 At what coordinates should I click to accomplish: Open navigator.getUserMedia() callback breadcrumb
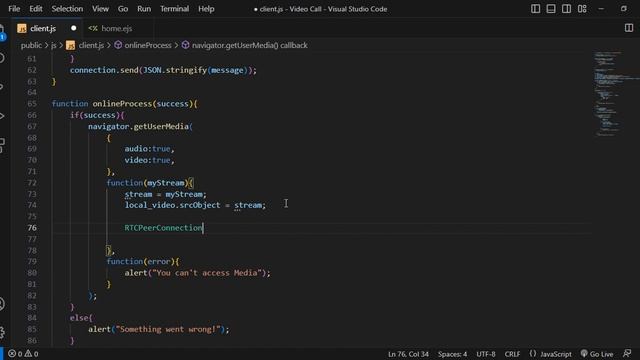coord(244,45)
